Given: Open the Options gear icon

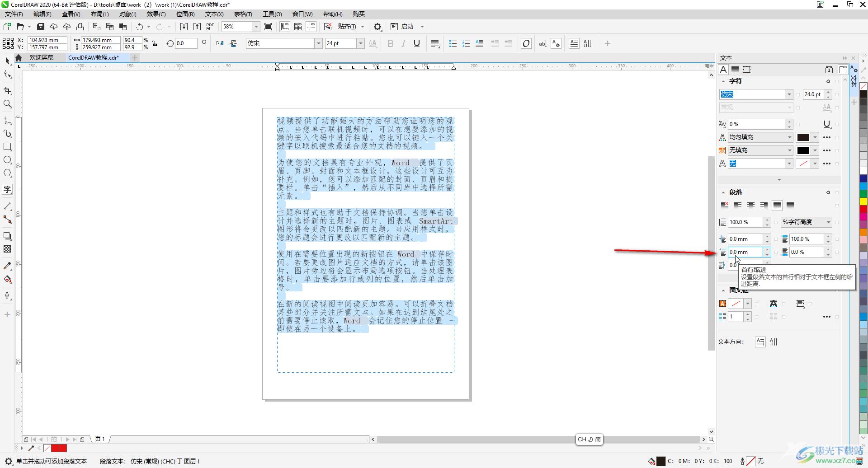Looking at the screenshot, I should pos(377,27).
